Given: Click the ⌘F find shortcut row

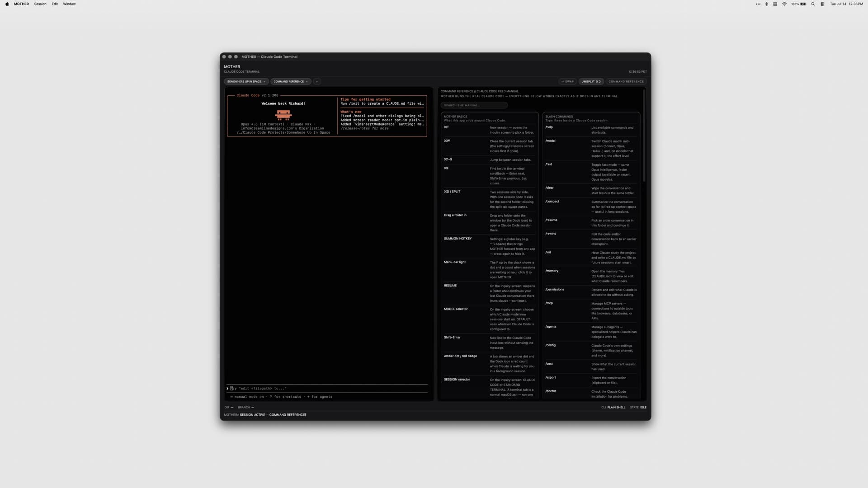Looking at the screenshot, I should [x=490, y=176].
